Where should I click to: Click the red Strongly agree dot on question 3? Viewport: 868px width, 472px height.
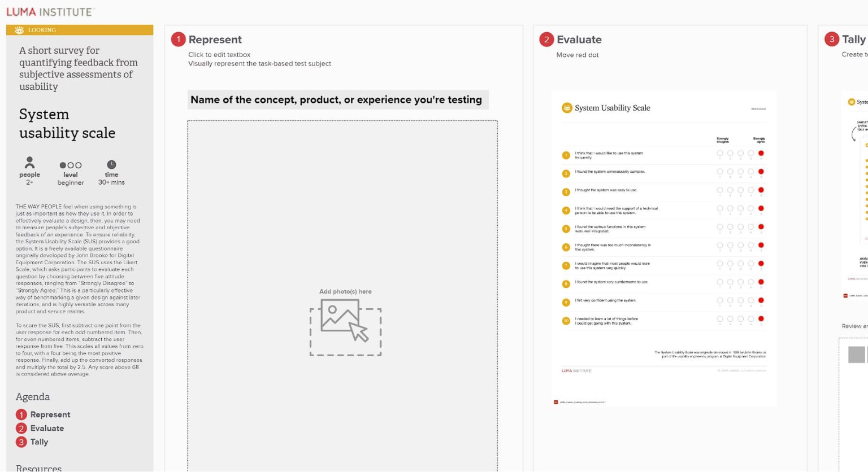(761, 190)
